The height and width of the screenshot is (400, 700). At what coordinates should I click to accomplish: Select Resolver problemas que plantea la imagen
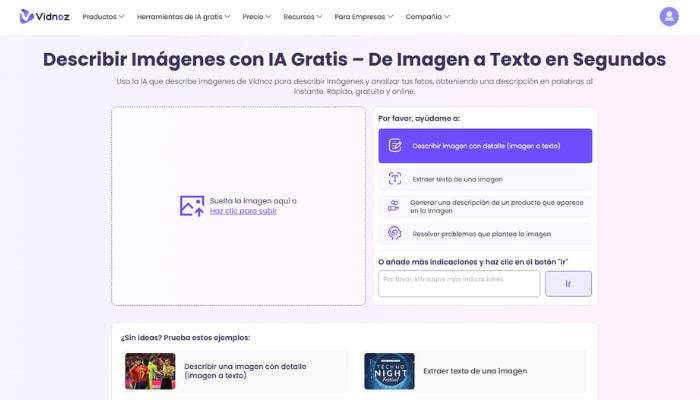(485, 233)
